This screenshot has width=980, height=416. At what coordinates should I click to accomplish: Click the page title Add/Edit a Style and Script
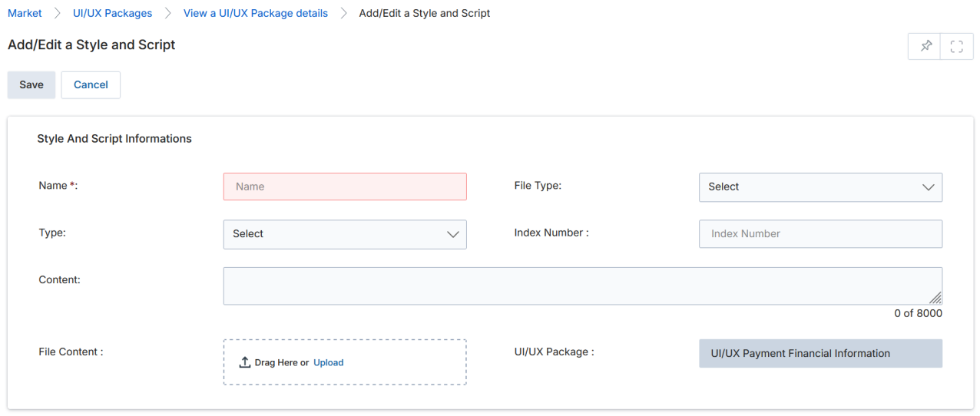pyautogui.click(x=91, y=45)
